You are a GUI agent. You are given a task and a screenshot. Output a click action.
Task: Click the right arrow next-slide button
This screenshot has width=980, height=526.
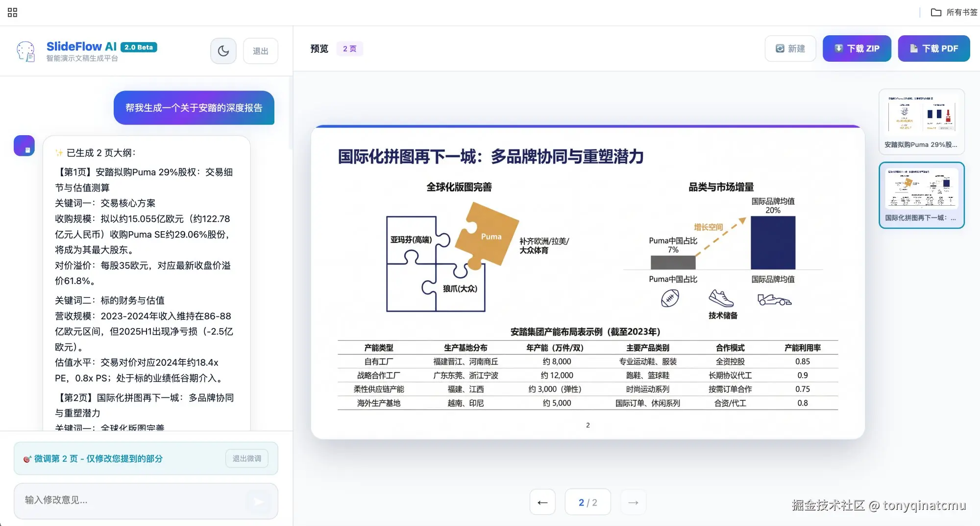point(633,502)
